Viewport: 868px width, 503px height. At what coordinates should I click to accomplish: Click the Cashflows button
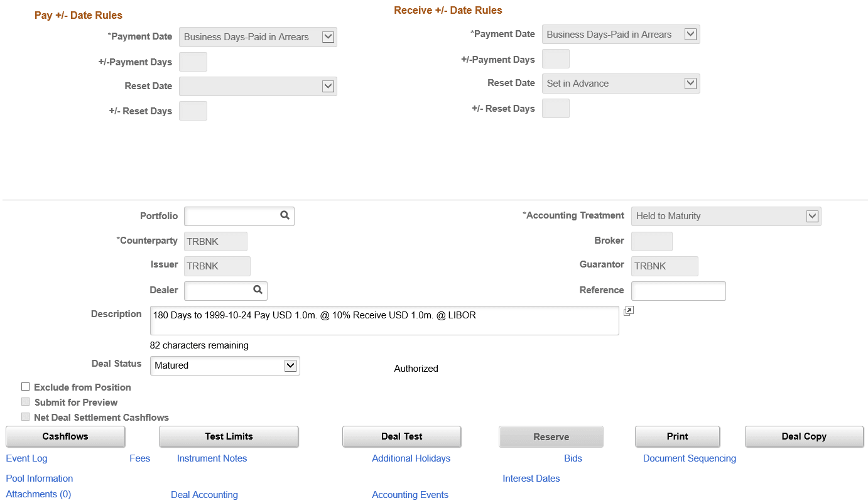[65, 436]
